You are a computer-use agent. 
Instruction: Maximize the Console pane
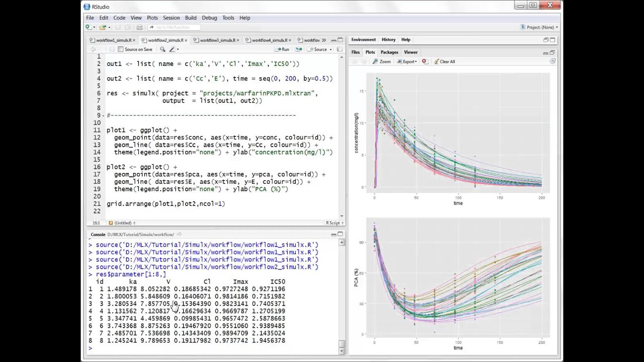[341, 234]
